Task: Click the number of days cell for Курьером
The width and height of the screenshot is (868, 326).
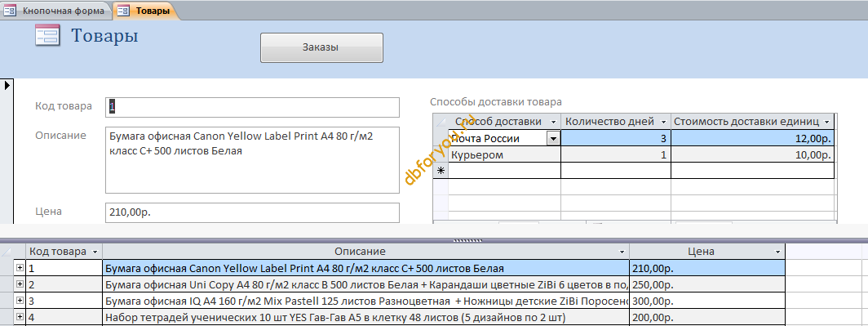Action: click(616, 154)
